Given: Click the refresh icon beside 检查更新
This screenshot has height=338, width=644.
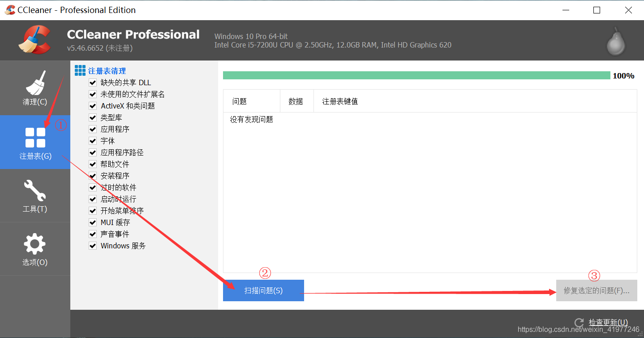Looking at the screenshot, I should click(579, 323).
